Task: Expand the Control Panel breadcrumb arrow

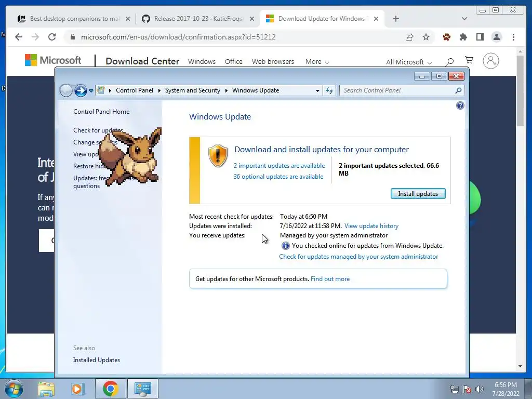Action: [x=159, y=90]
